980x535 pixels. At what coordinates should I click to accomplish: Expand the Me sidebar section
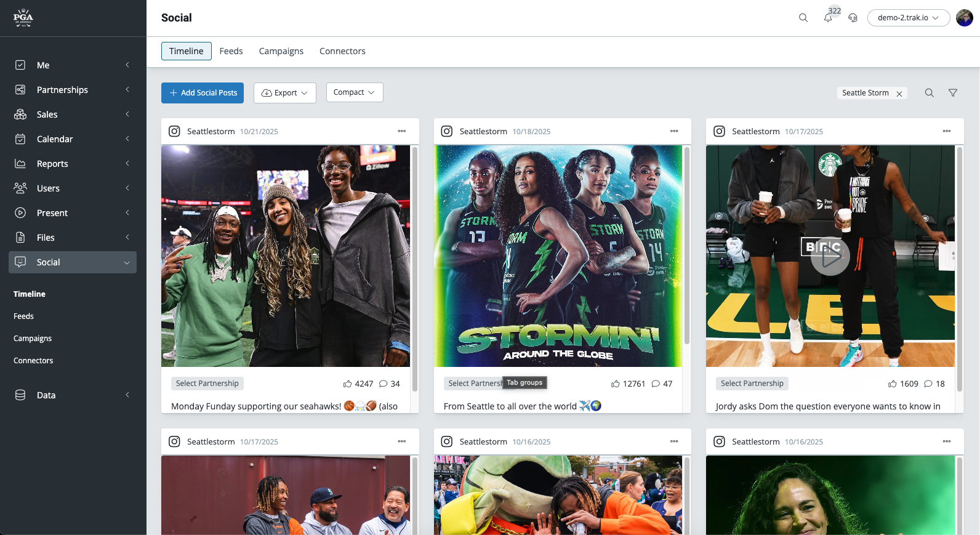127,65
